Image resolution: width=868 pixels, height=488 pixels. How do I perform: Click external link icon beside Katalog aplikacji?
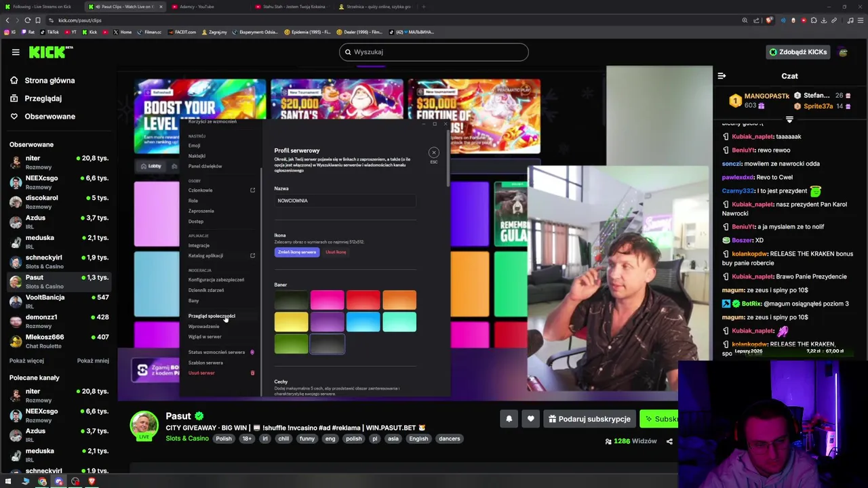pyautogui.click(x=252, y=256)
